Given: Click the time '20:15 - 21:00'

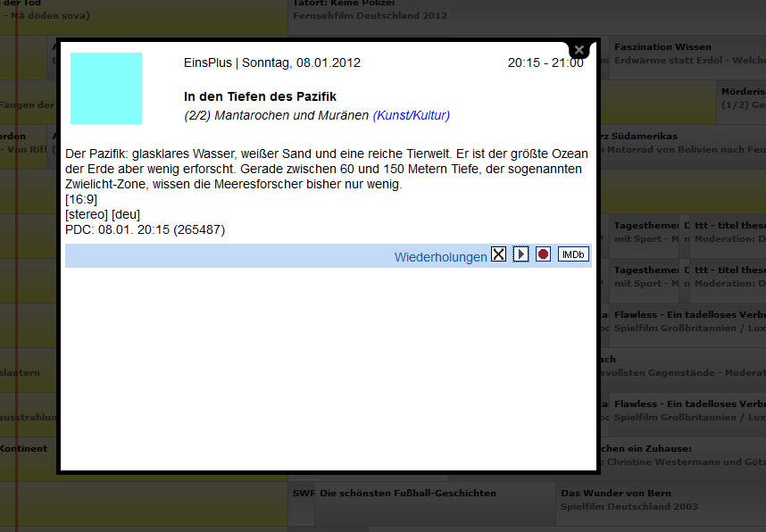Looking at the screenshot, I should [x=545, y=63].
